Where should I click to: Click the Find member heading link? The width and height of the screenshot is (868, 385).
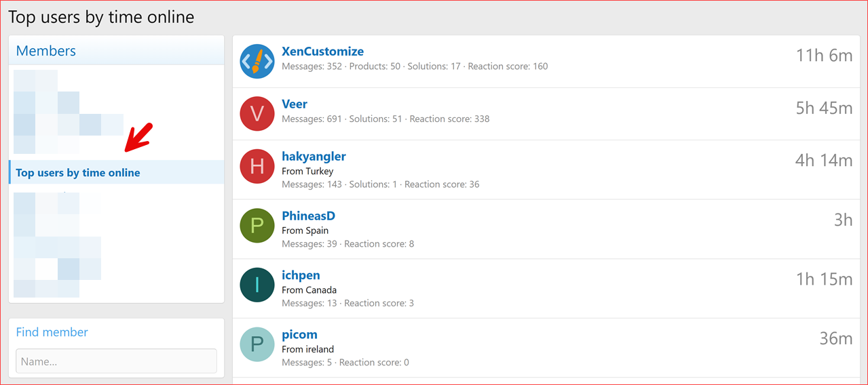pyautogui.click(x=52, y=332)
